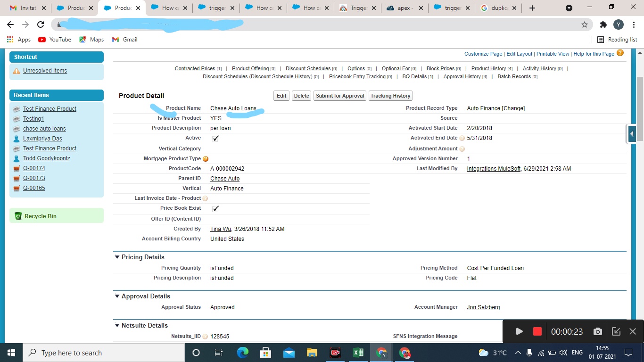Viewport: 644px width, 362px height.
Task: Click the info icon beside Activated End Date
Action: tap(462, 138)
